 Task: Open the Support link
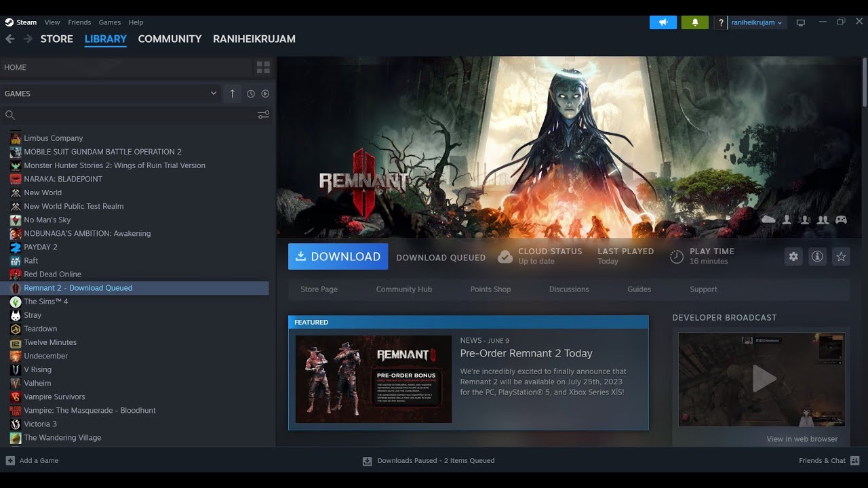point(703,289)
